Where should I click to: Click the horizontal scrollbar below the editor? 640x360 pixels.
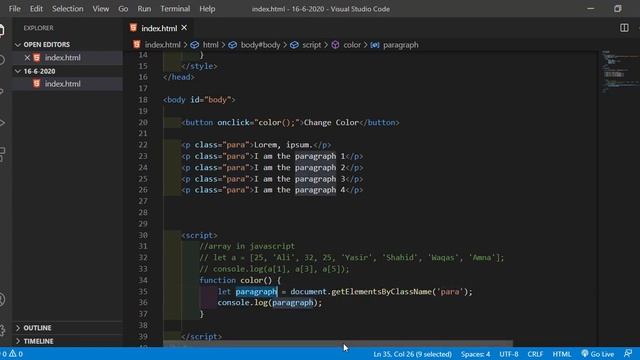[x=338, y=344]
